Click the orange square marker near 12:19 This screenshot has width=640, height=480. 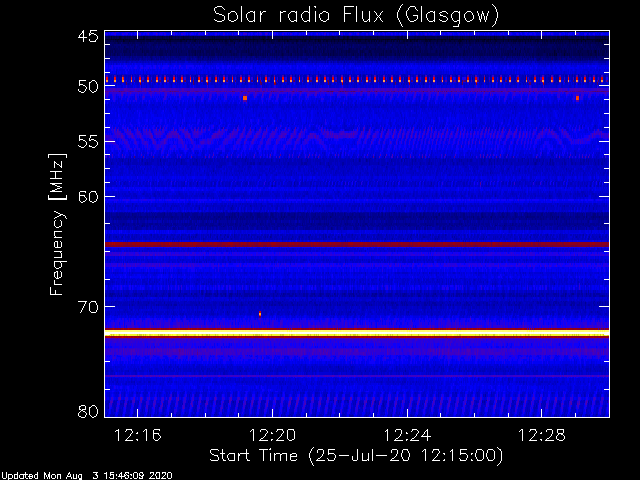click(x=245, y=98)
